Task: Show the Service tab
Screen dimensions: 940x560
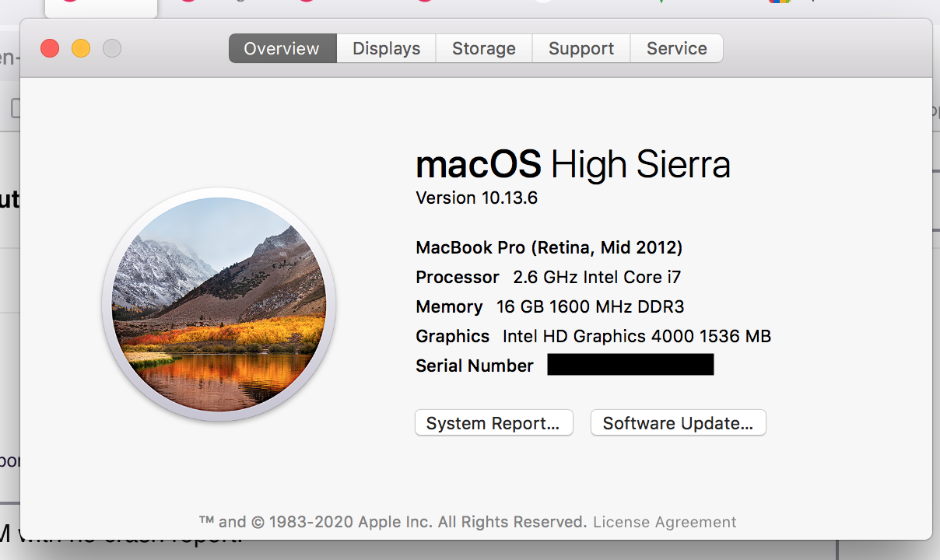Action: [x=676, y=48]
